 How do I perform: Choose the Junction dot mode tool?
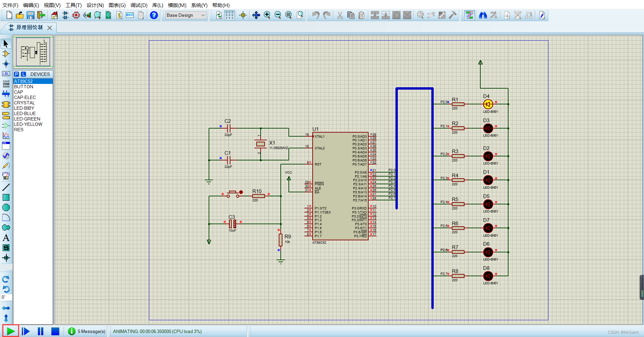click(x=6, y=64)
